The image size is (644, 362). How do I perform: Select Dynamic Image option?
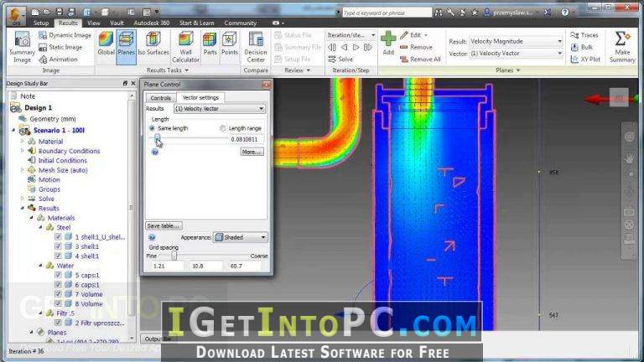click(x=65, y=35)
